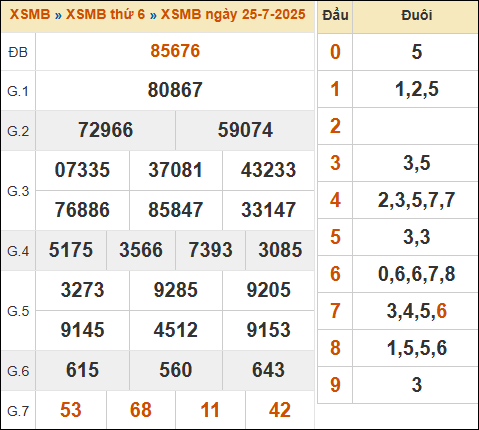Image resolution: width=479 pixels, height=430 pixels.
Task: Click G.2 number 59074
Action: (245, 130)
